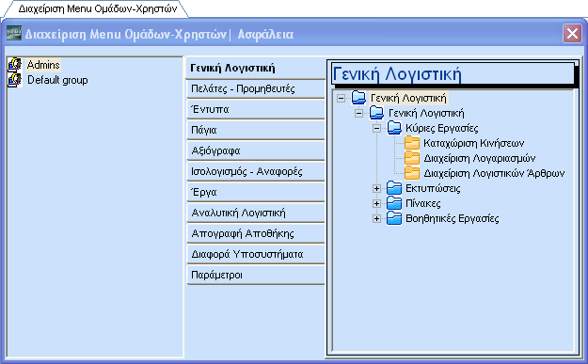588x364 pixels.
Task: Expand the Βοηθητικές Εργασίες node
Action: pos(377,218)
